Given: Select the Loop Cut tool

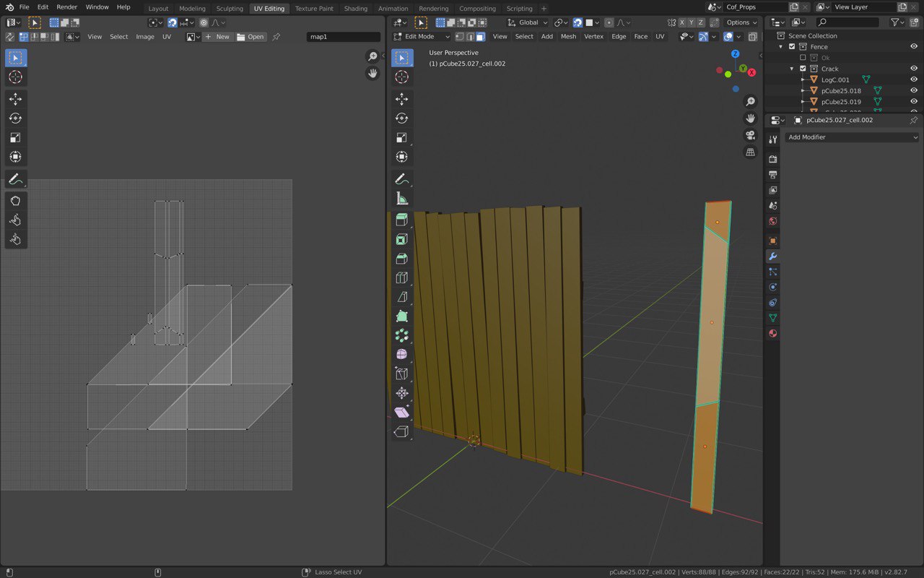Looking at the screenshot, I should [x=402, y=277].
